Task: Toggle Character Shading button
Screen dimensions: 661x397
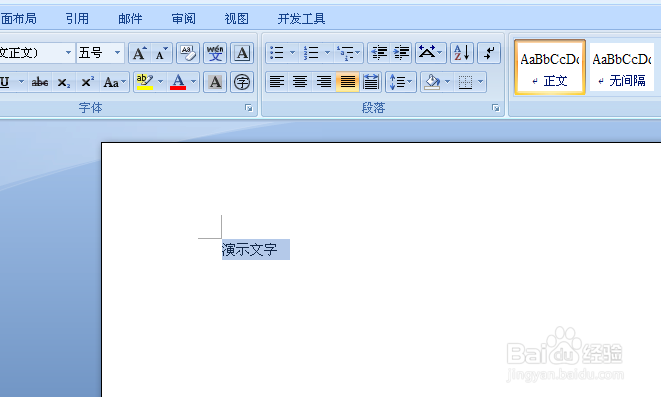Action: (215, 82)
